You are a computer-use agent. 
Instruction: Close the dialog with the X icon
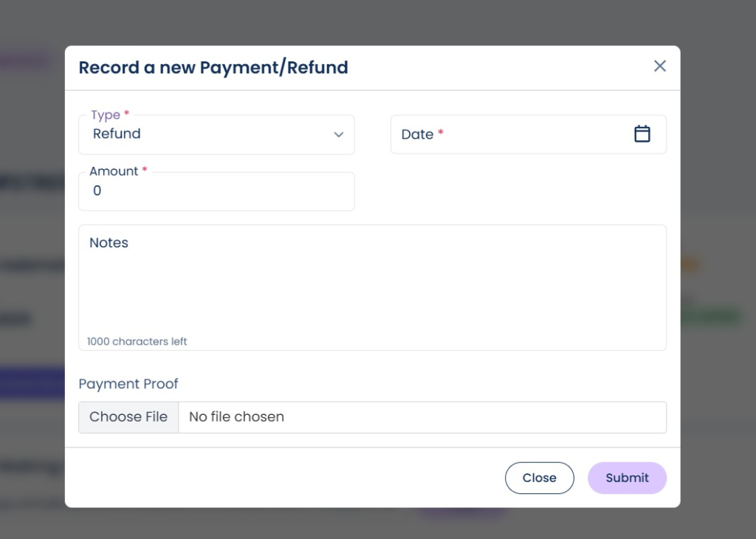pos(659,66)
